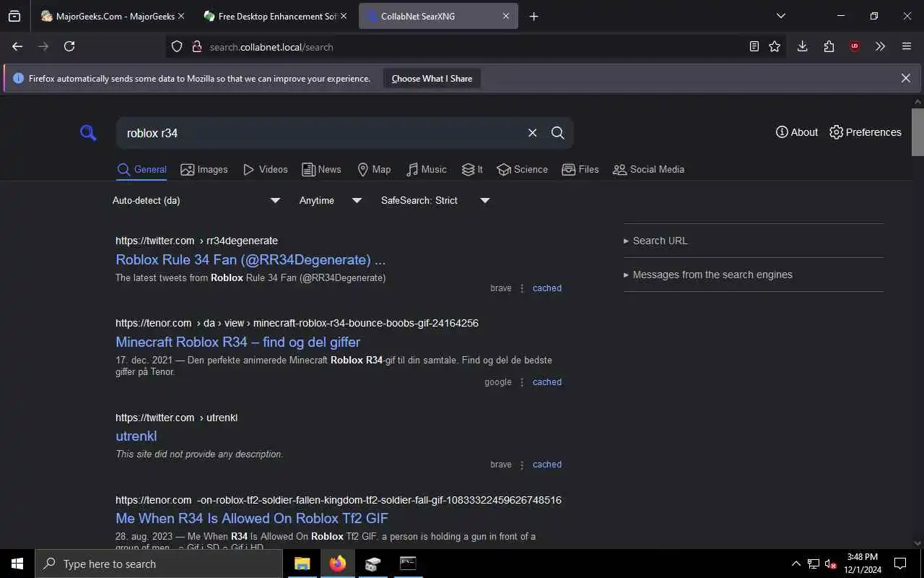Reload the current page

click(69, 46)
